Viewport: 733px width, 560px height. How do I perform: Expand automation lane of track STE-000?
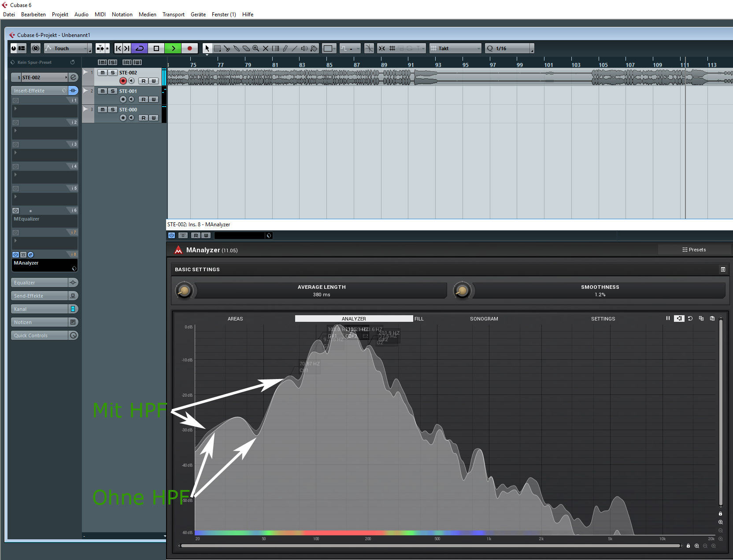coord(86,109)
